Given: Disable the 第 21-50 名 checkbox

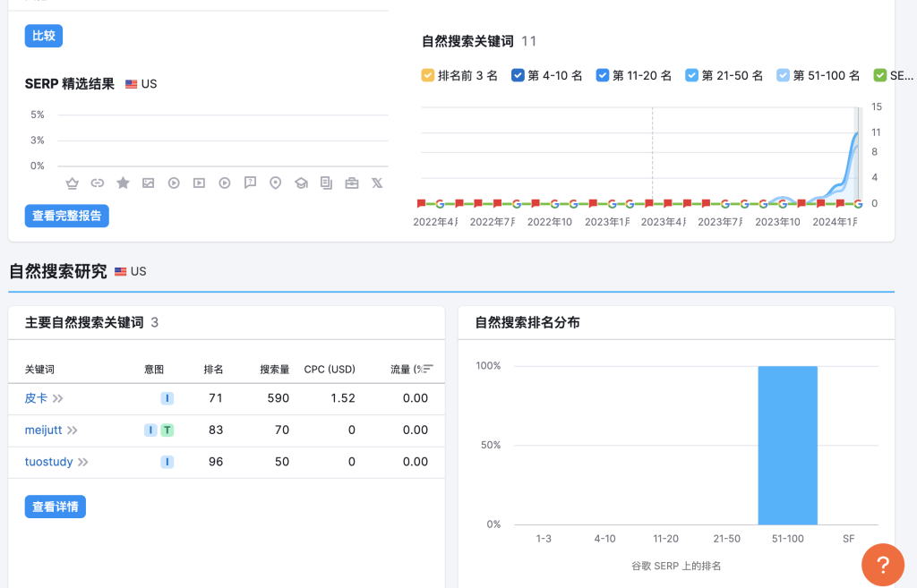Looking at the screenshot, I should (692, 75).
